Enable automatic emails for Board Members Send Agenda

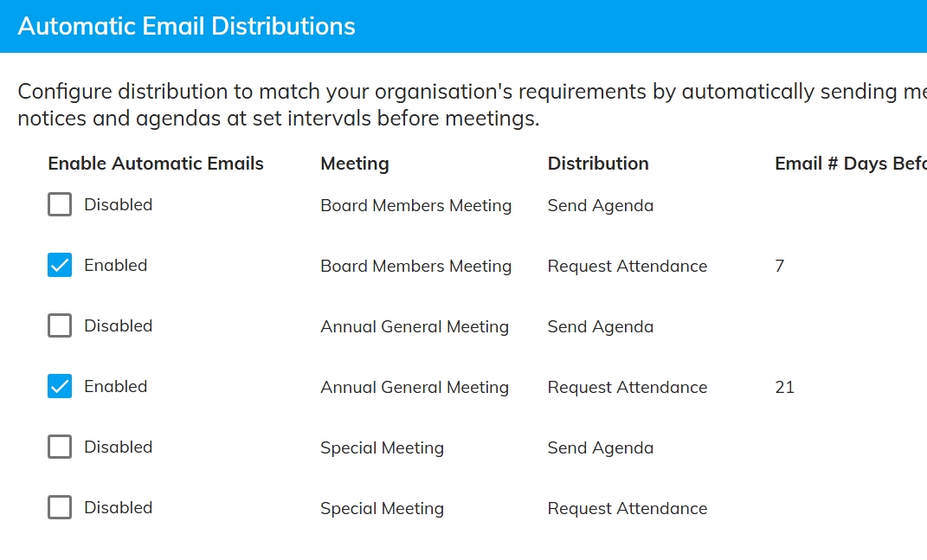pyautogui.click(x=60, y=205)
